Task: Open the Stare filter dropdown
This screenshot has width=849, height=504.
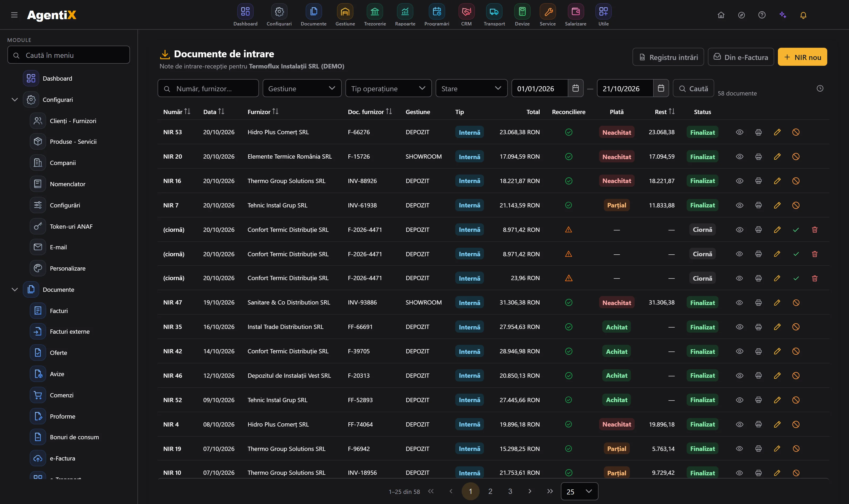Action: click(x=471, y=88)
